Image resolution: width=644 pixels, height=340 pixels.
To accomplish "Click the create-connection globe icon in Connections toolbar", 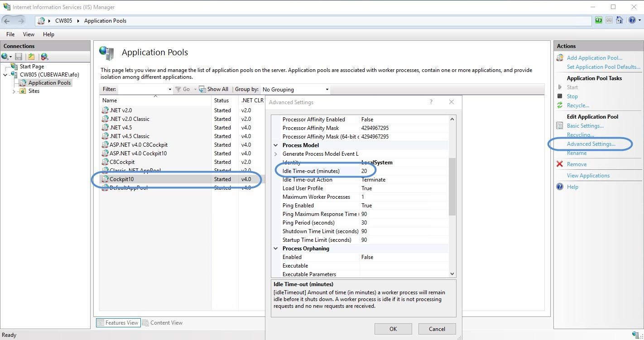I will [5, 57].
